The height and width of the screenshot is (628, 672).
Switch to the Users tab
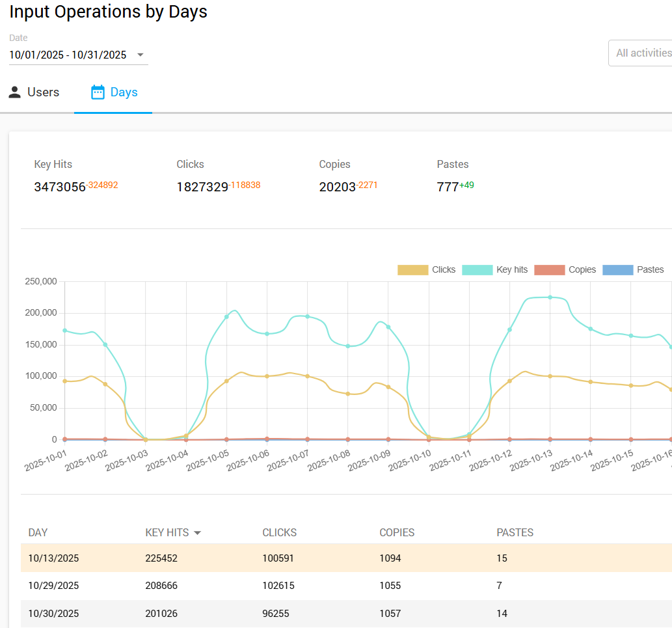(x=34, y=92)
